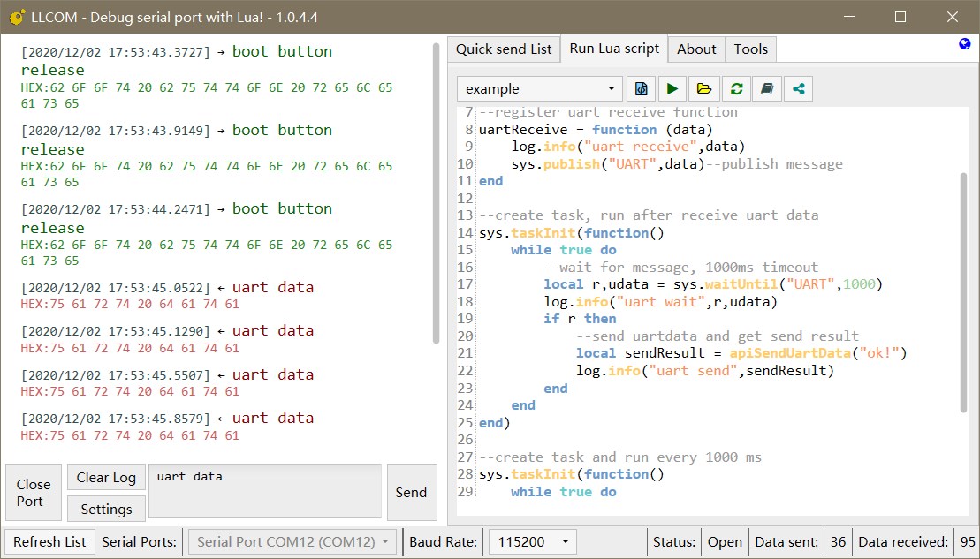The image size is (980, 559).
Task: Switch to the Quick send List tab
Action: (504, 49)
